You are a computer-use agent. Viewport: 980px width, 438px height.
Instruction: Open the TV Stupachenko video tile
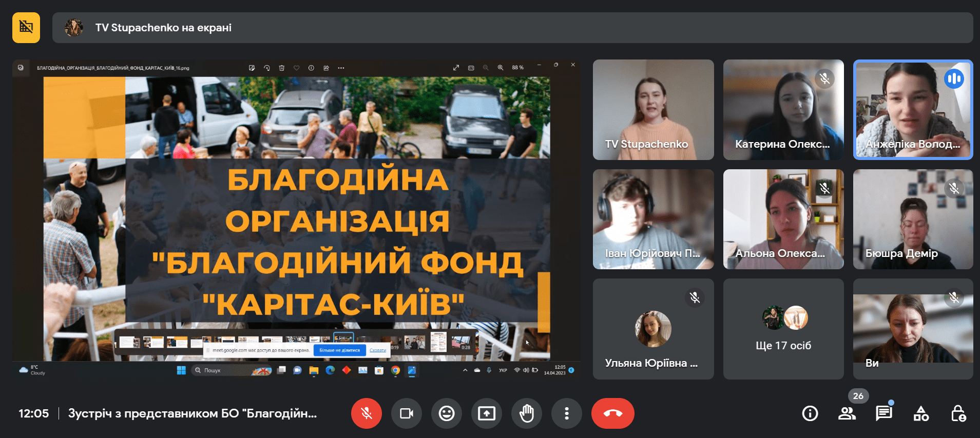[x=653, y=110]
